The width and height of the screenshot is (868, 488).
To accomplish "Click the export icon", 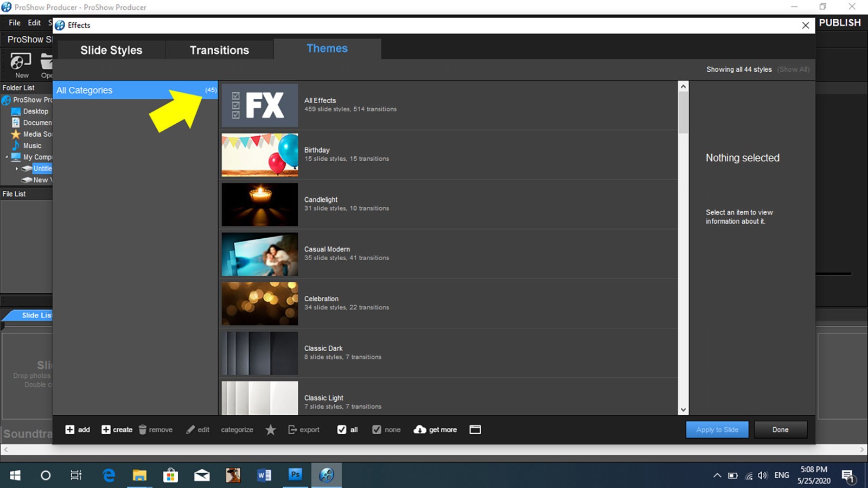I will (x=292, y=429).
